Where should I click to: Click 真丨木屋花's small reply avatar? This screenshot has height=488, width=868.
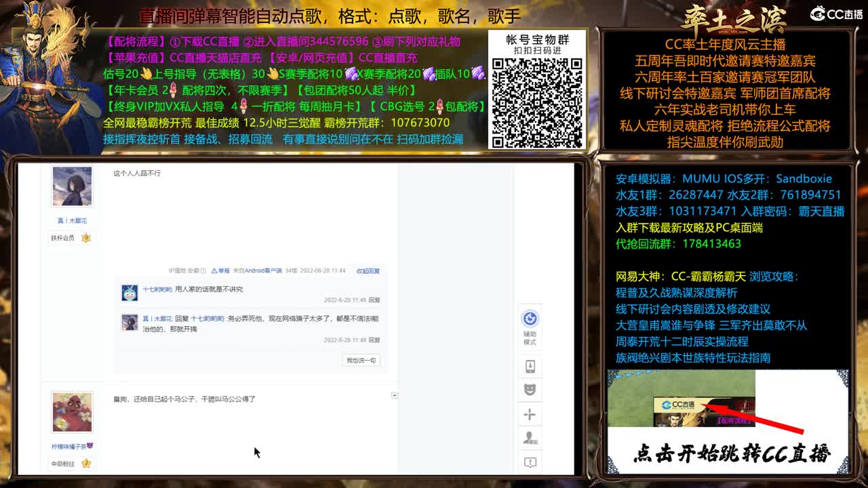130,323
